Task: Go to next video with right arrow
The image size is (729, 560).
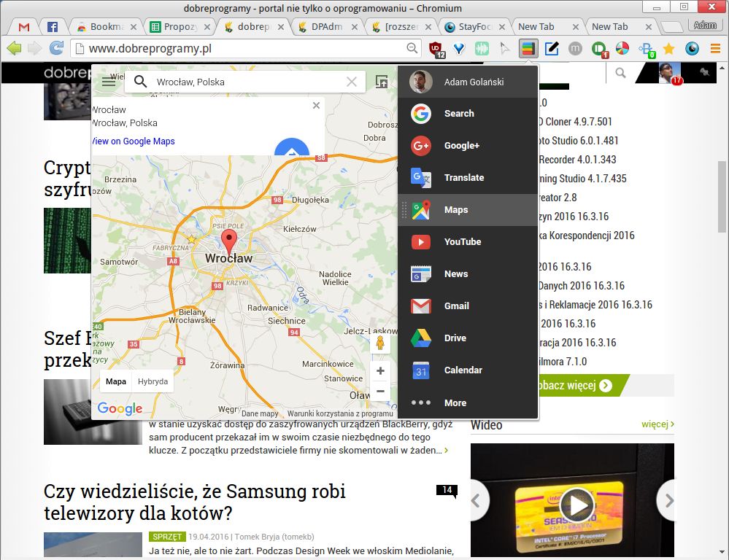Action: click(667, 500)
